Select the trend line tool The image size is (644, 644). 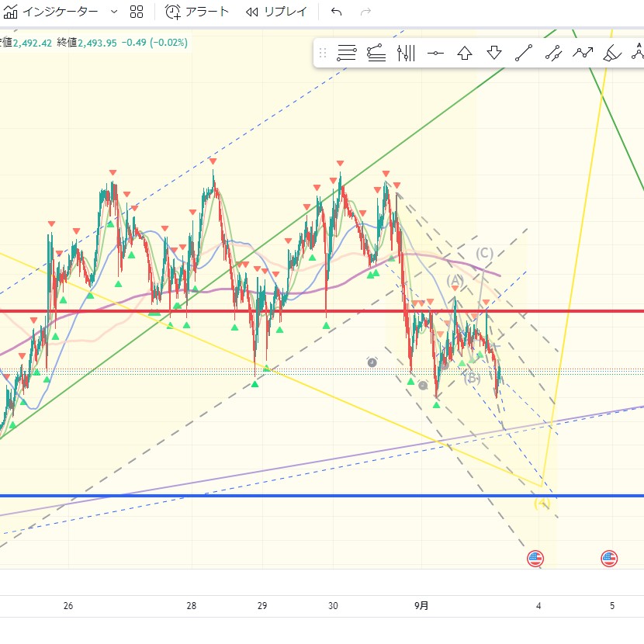[x=524, y=54]
